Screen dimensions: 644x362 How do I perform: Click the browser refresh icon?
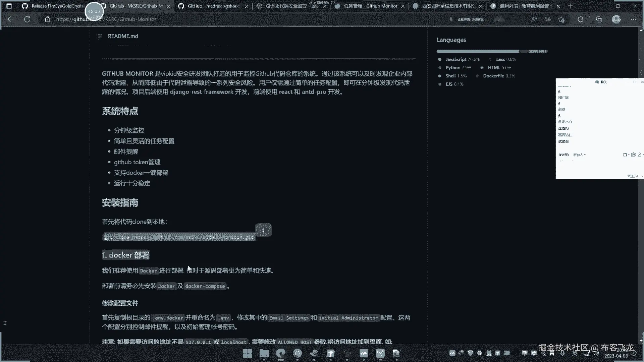[27, 19]
